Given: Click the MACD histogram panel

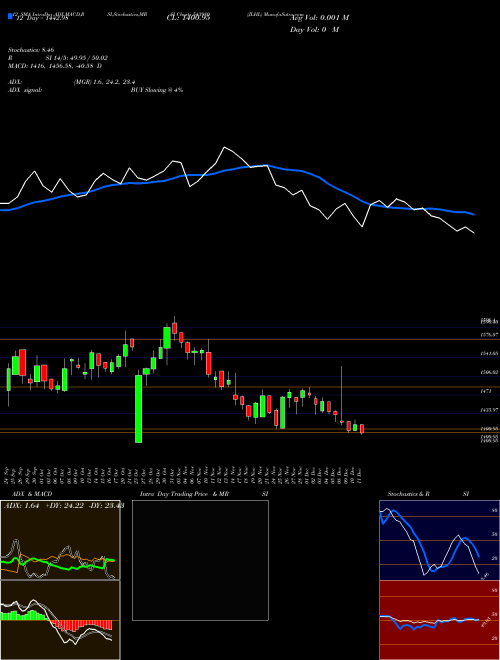Looking at the screenshot, I should 60,620.
